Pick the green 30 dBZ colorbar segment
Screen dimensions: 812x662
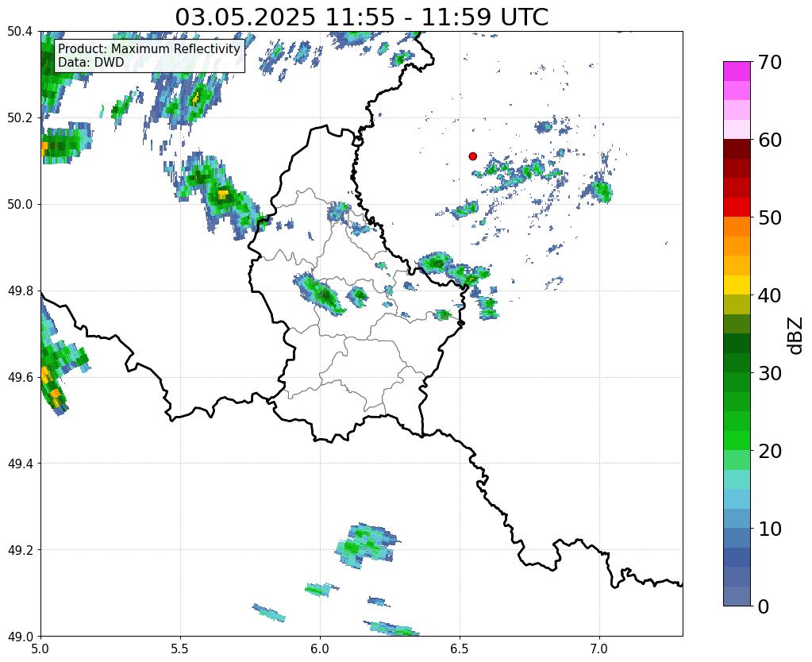[737, 382]
